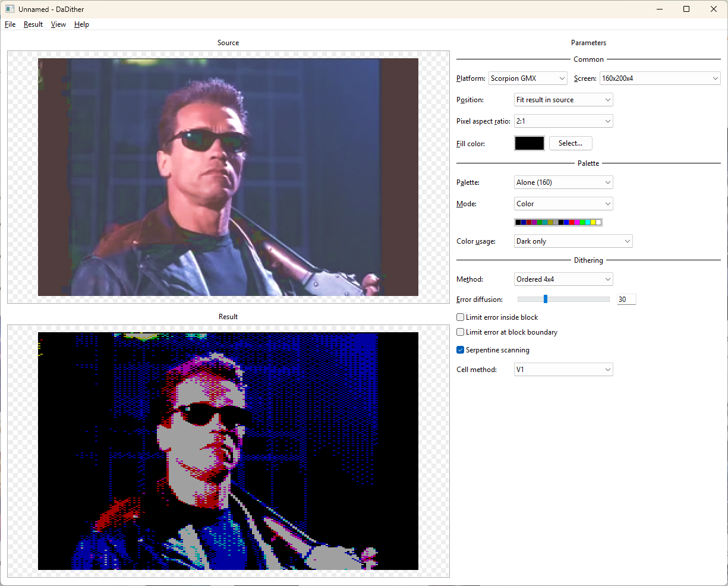Screen dimensions: 728x586
Task: Click the Source image preview
Action: [x=228, y=177]
